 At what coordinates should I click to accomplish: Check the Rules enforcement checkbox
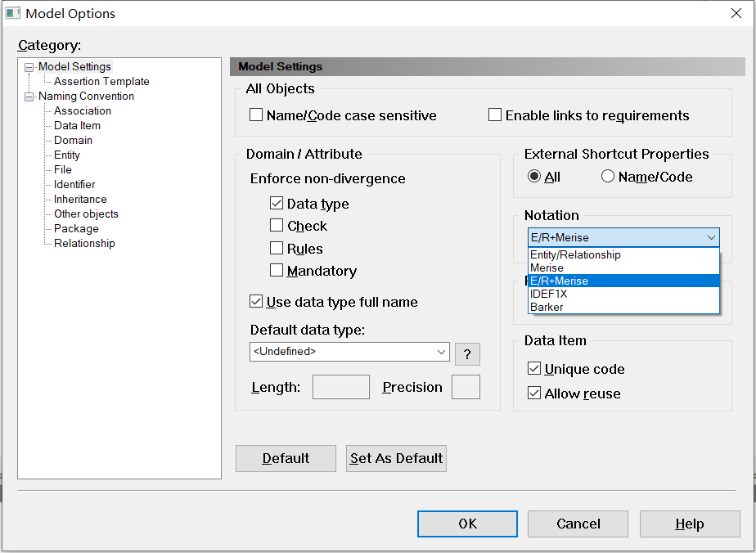coord(277,248)
